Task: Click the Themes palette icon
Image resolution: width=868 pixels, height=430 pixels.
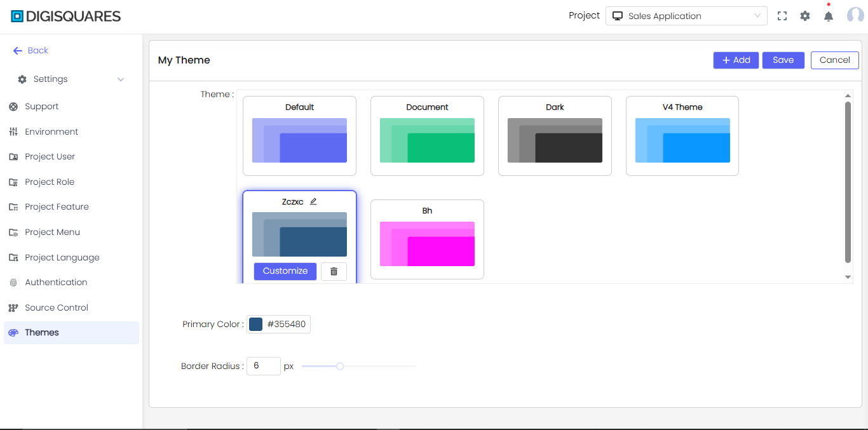Action: [x=13, y=333]
